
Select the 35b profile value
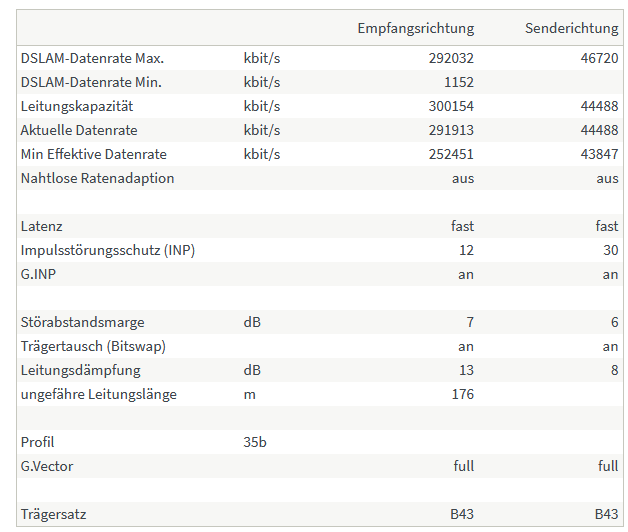255,443
